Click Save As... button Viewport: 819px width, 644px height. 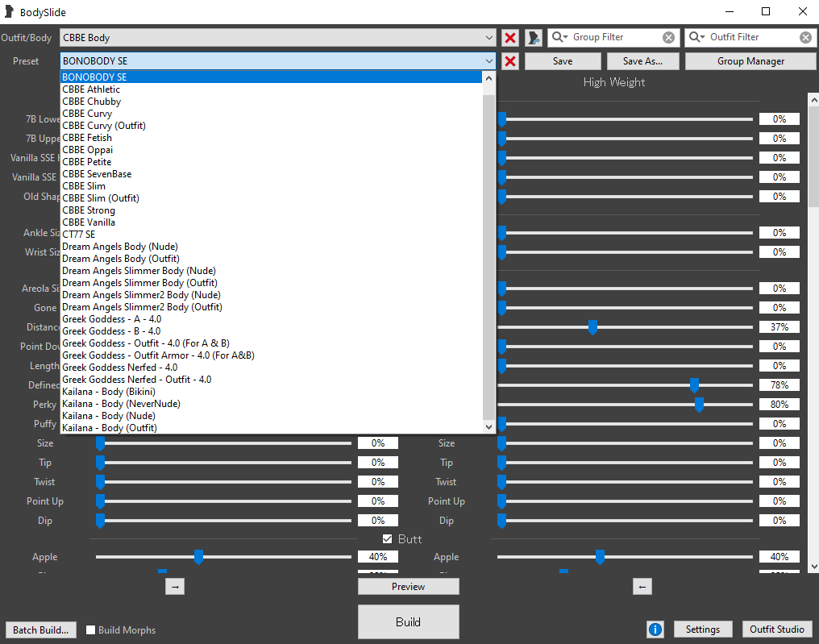click(642, 61)
